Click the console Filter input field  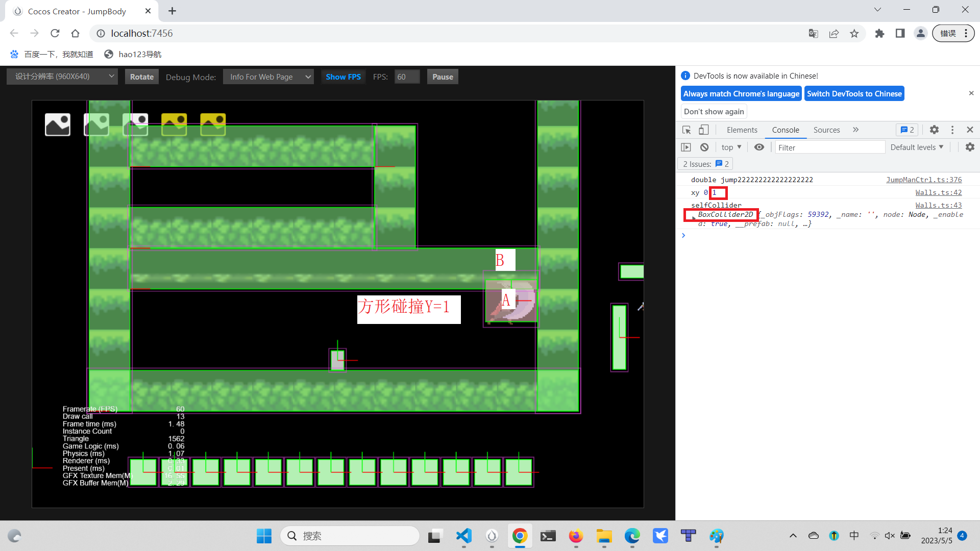tap(829, 147)
